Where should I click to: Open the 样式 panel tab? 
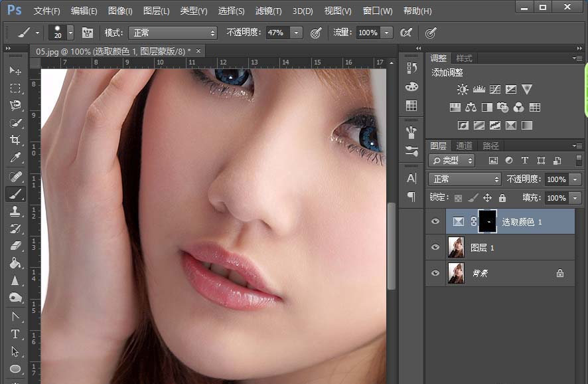coord(465,58)
